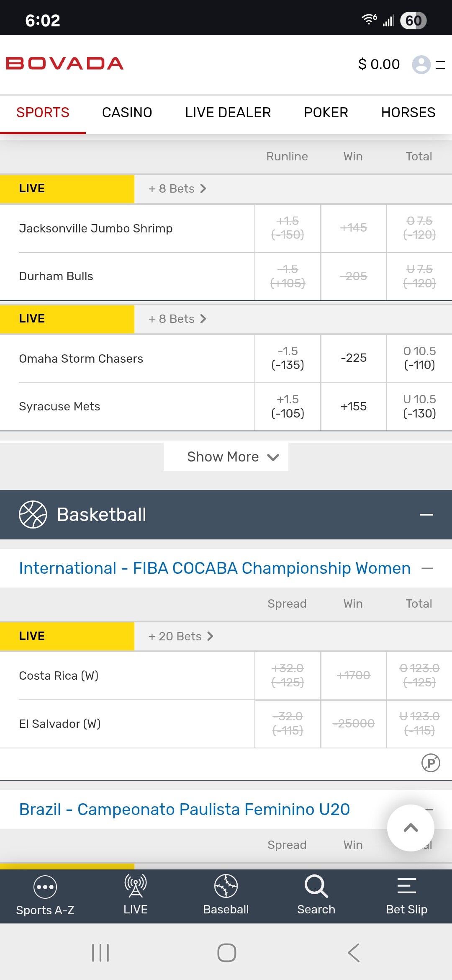Expand Show More baseball games
This screenshot has width=452, height=980.
click(226, 456)
